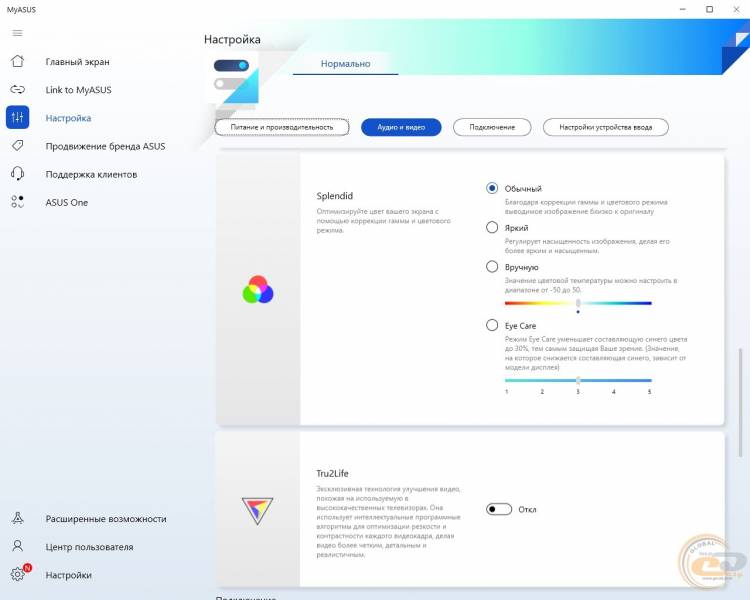Image resolution: width=750 pixels, height=600 pixels.
Task: Click the headset icon for Поддержка клиентов
Action: click(18, 174)
